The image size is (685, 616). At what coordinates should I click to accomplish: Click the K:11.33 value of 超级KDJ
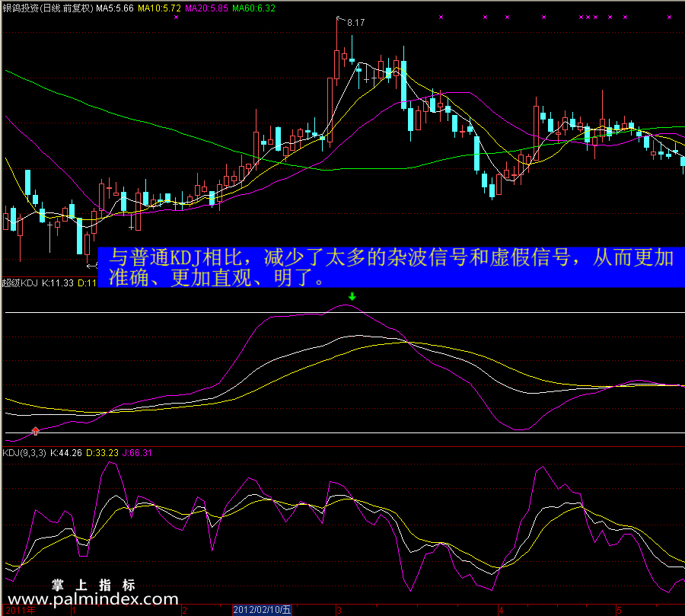pyautogui.click(x=58, y=282)
